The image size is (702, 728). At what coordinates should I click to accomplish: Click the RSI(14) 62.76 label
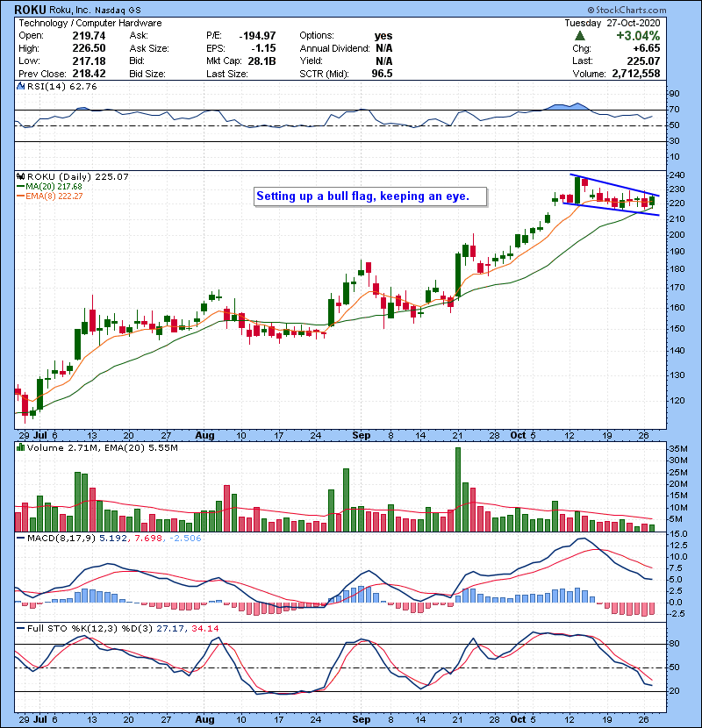pos(61,86)
